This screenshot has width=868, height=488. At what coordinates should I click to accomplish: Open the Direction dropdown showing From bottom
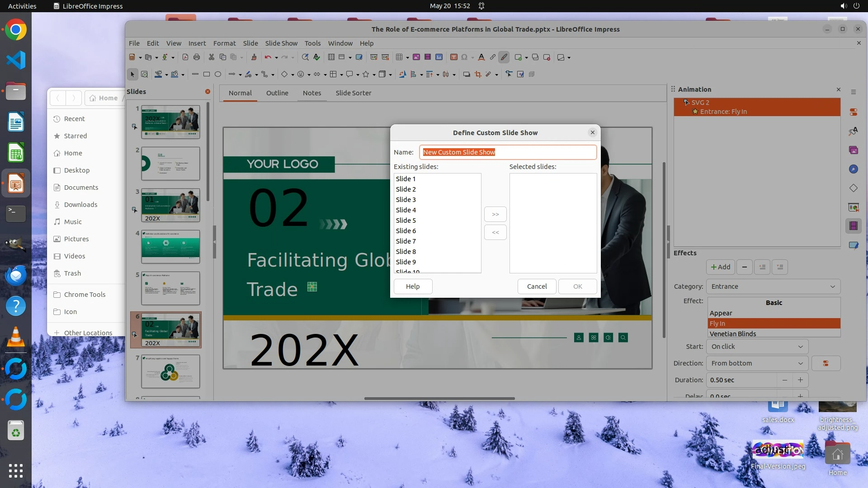click(757, 363)
